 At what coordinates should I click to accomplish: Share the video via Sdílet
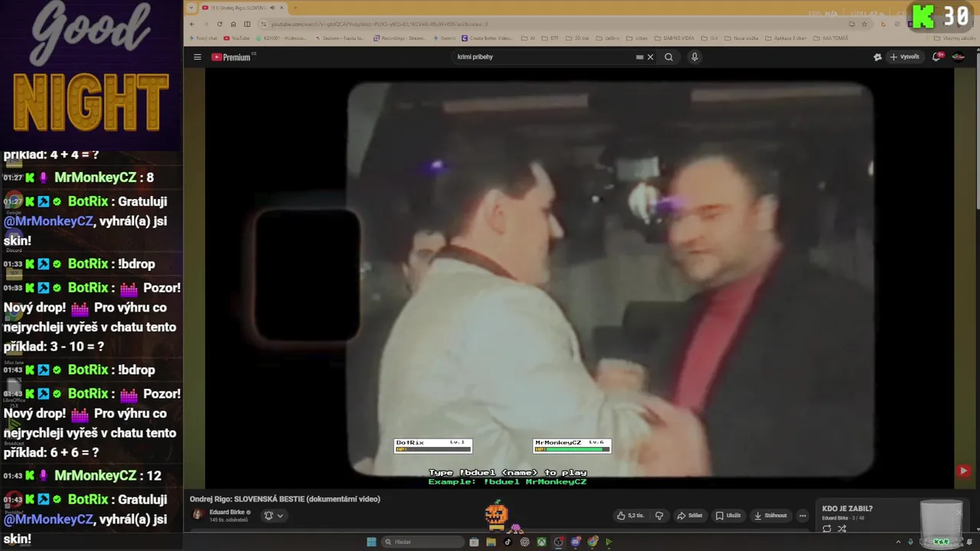[689, 516]
